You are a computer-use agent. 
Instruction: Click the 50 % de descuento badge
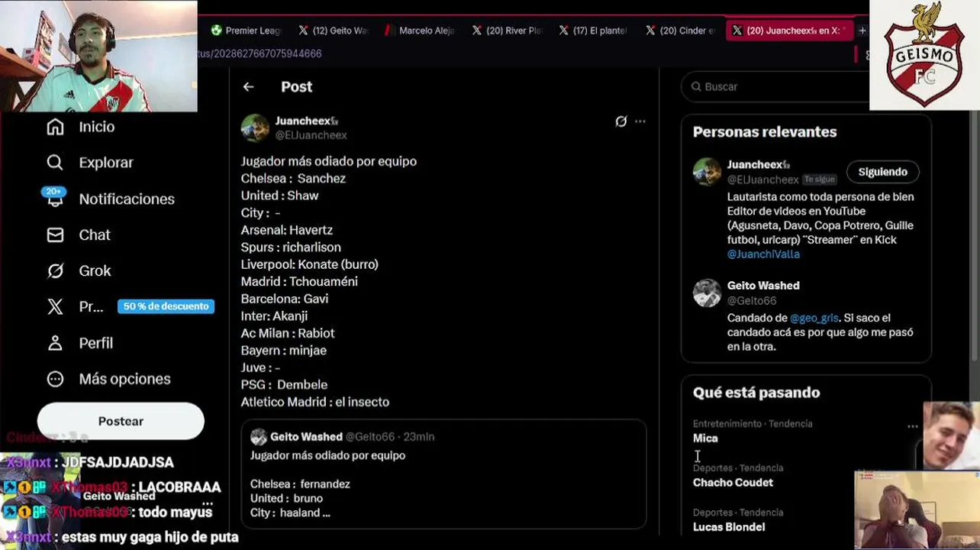[x=166, y=306]
